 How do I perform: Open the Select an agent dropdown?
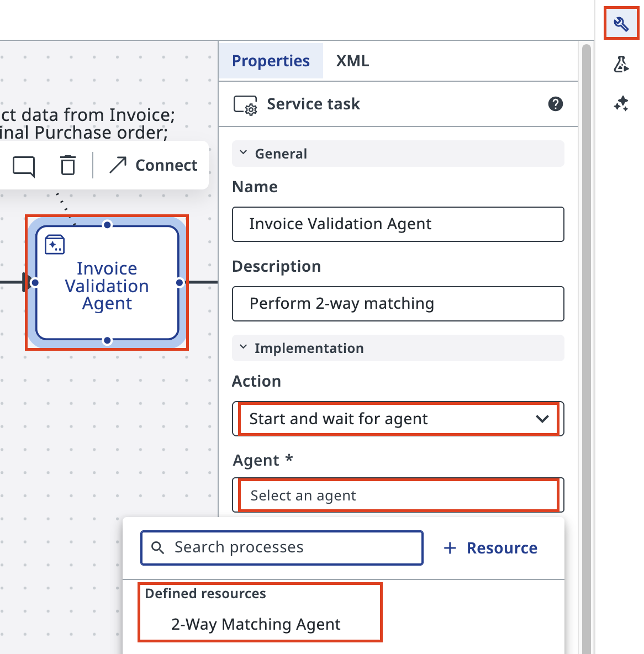(x=398, y=495)
